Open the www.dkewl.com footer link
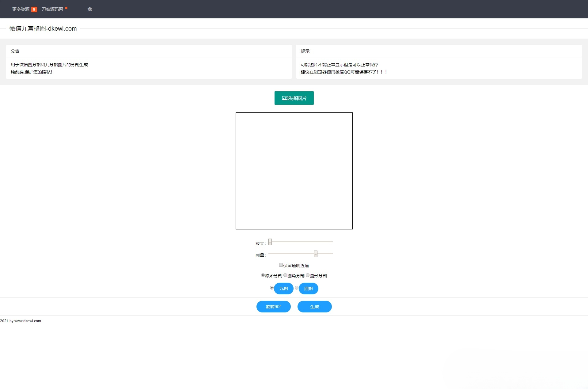This screenshot has width=588, height=389. click(28, 321)
